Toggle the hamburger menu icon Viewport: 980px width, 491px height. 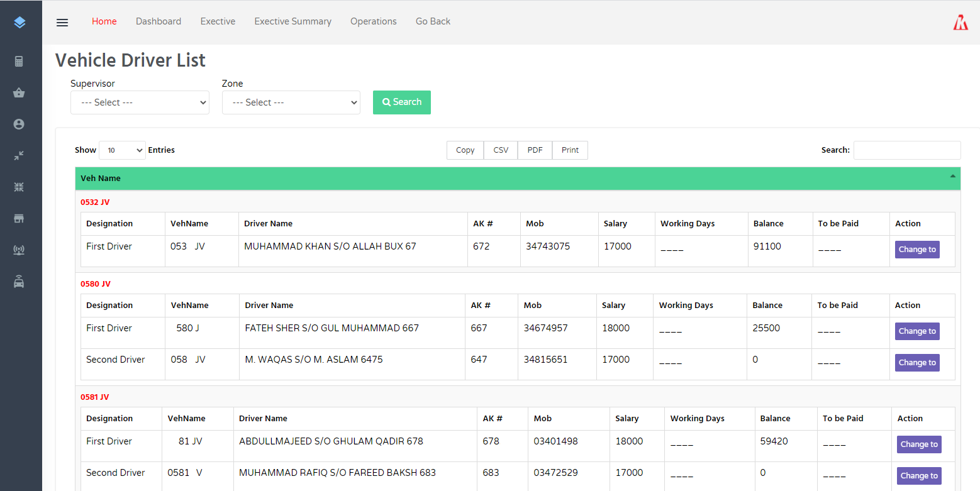point(62,22)
